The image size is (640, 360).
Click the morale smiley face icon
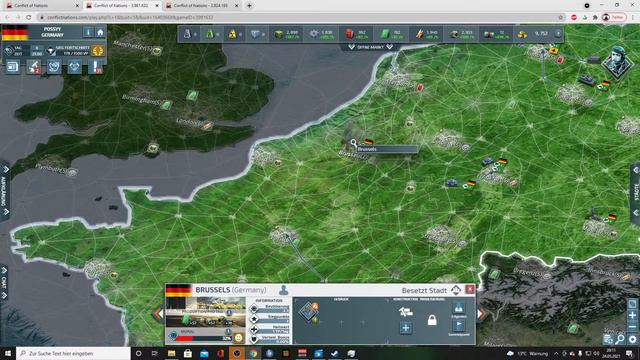pos(239,338)
